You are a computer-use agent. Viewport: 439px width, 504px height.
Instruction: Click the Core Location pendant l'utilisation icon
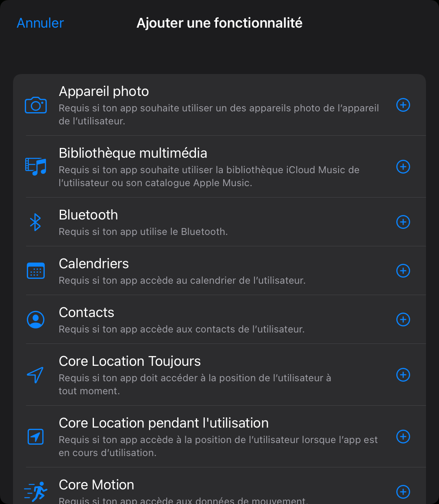pyautogui.click(x=36, y=437)
